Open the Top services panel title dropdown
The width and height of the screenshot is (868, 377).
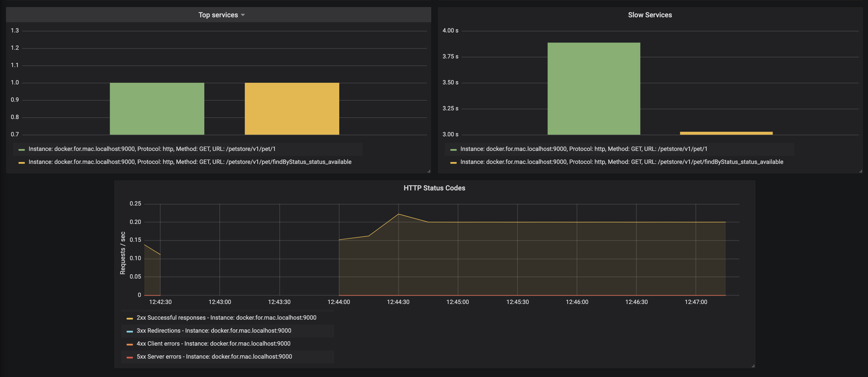[221, 15]
